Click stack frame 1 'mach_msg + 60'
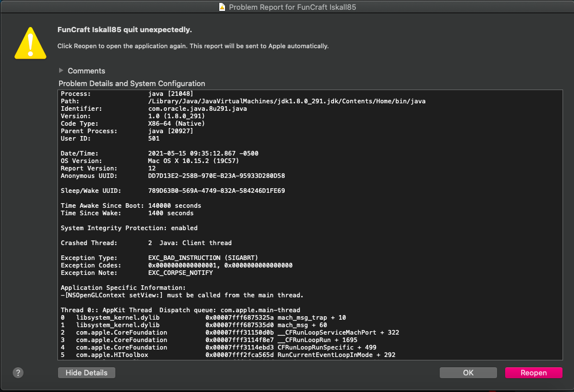 tap(194, 325)
